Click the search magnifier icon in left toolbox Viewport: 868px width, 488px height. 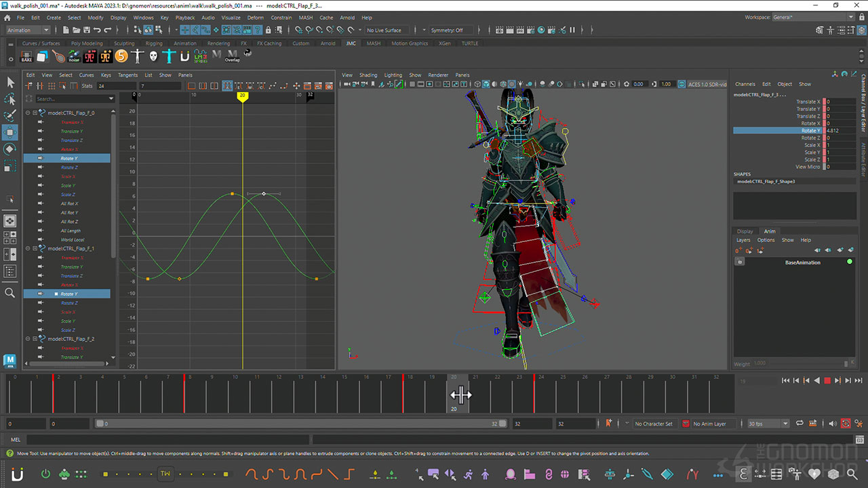(10, 293)
